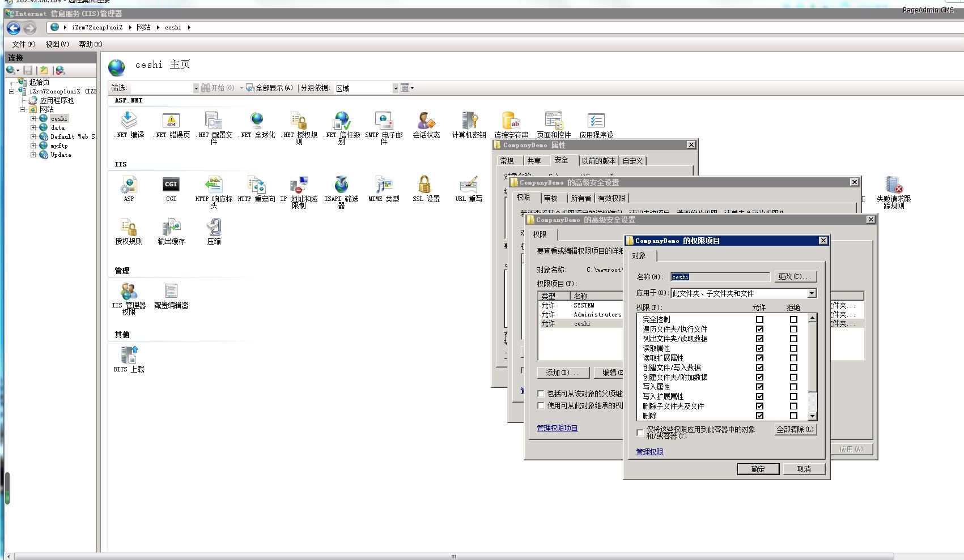Open the .NET 全球化 globe icon

coord(257,121)
